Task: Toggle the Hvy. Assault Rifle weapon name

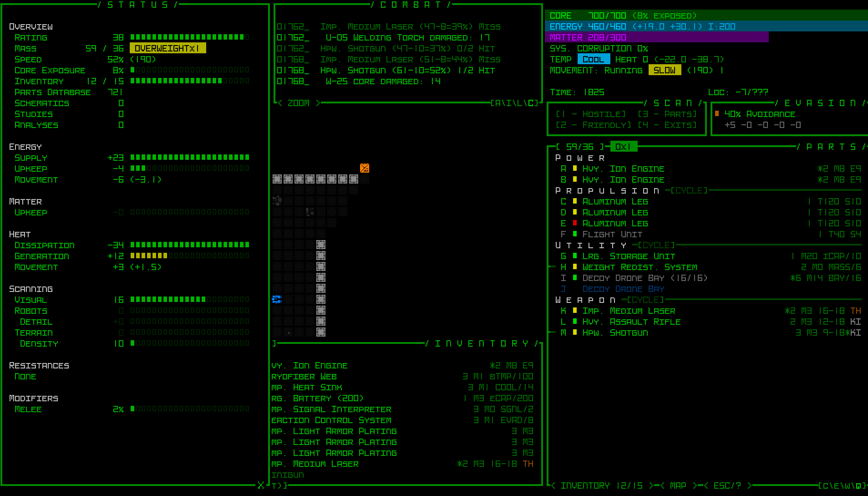Action: point(631,322)
